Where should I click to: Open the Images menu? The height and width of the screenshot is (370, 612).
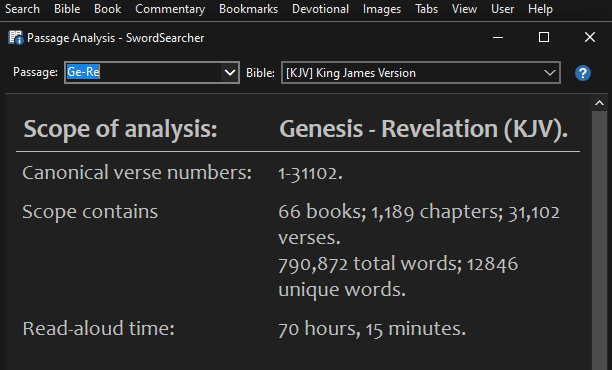[382, 9]
